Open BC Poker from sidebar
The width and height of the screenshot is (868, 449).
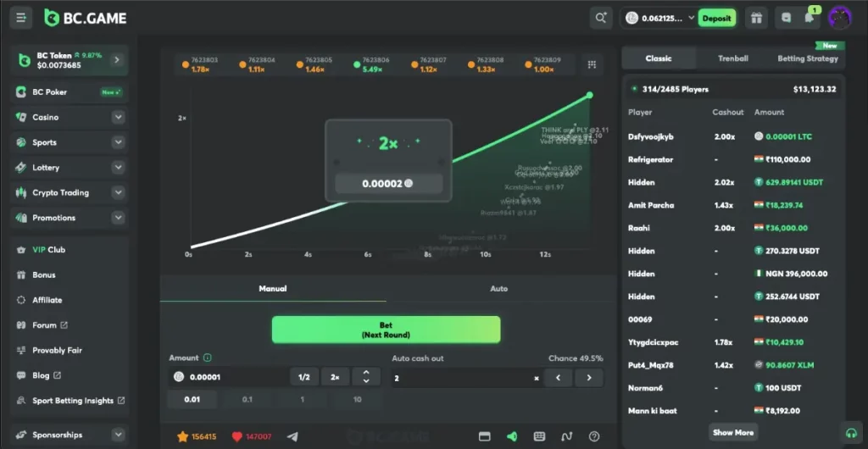coord(70,91)
